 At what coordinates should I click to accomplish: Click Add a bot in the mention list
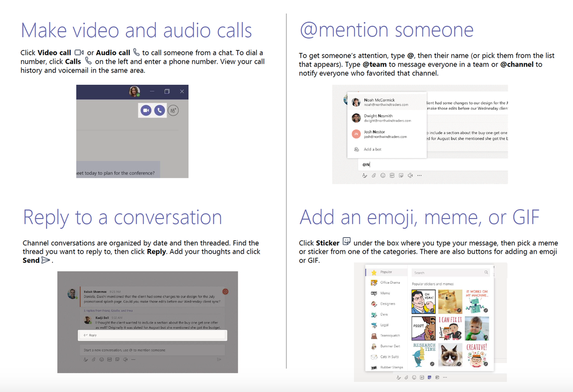click(x=373, y=149)
